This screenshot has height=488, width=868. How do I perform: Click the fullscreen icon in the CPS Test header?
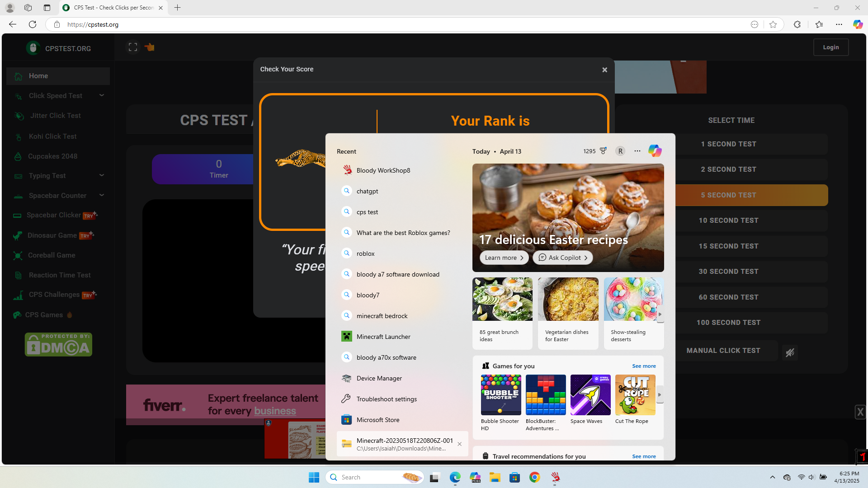[133, 47]
